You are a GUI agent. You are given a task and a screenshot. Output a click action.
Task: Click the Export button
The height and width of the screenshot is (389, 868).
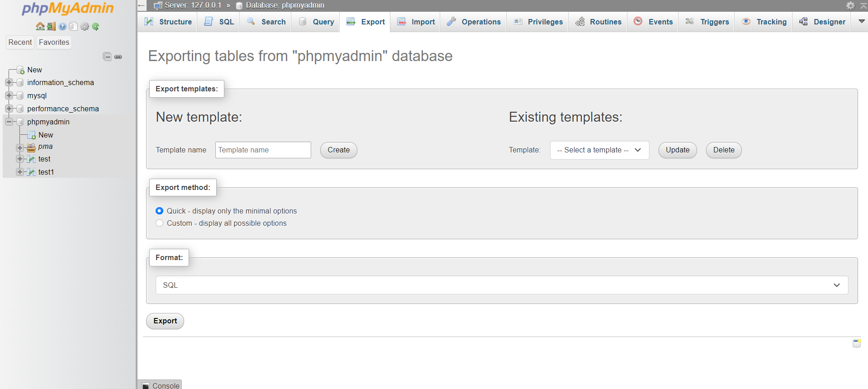(165, 321)
